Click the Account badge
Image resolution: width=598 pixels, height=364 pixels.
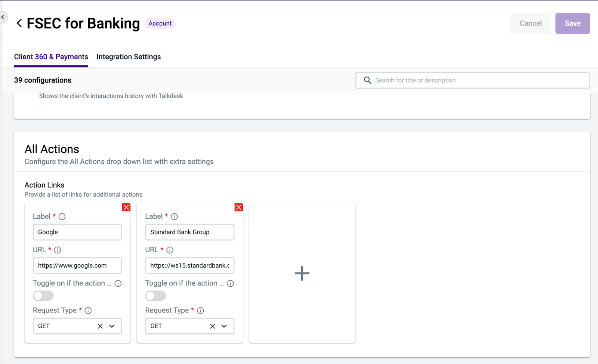pyautogui.click(x=160, y=23)
